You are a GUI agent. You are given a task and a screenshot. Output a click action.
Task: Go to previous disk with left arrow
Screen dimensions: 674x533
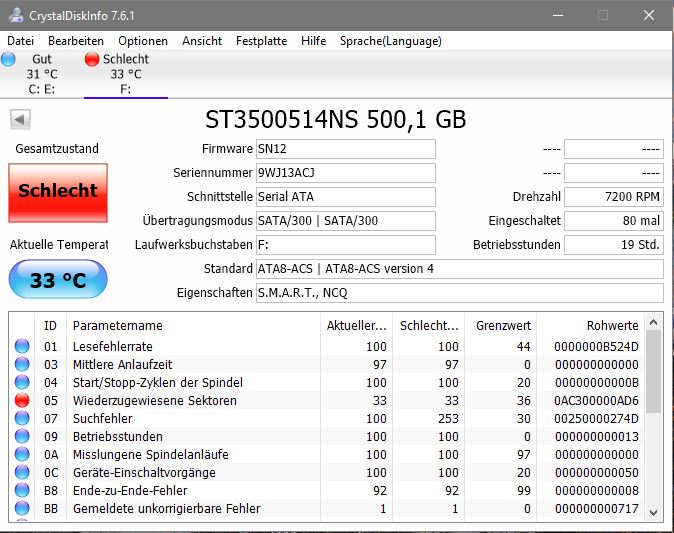click(20, 119)
